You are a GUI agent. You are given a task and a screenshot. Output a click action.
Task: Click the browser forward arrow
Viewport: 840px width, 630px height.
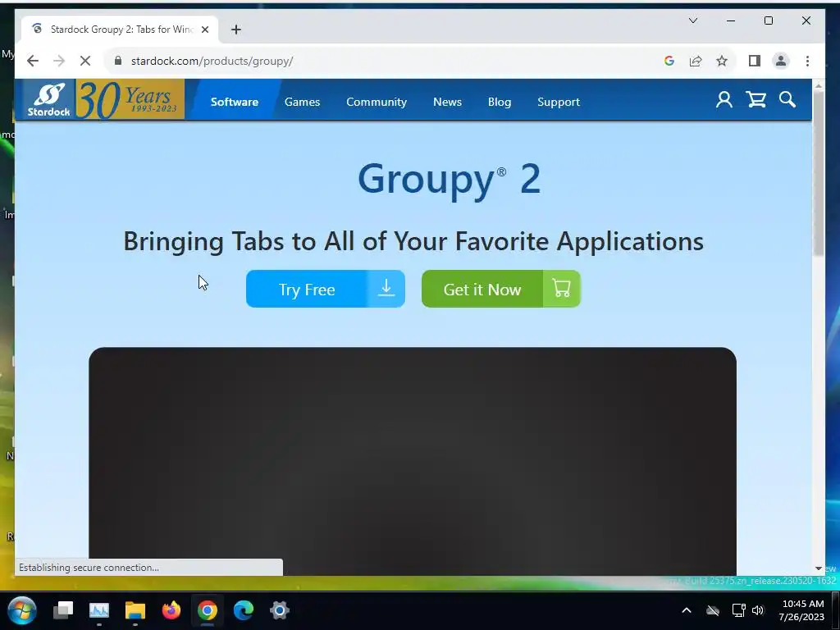tap(59, 61)
